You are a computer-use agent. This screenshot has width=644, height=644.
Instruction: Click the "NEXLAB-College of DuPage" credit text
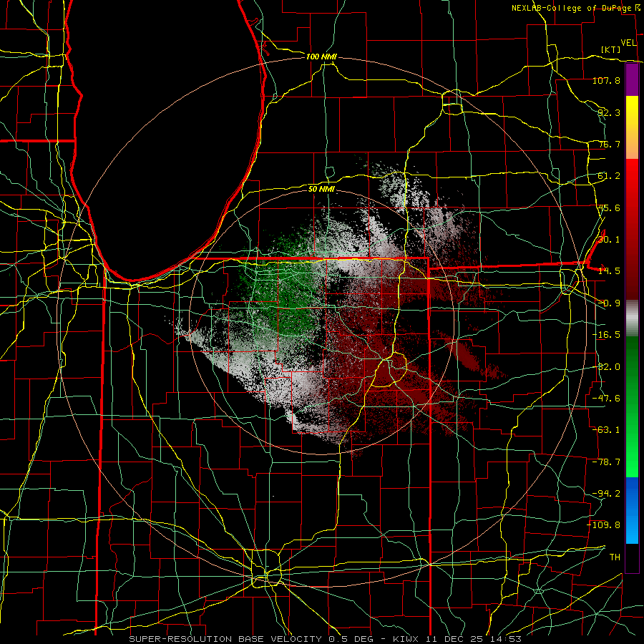(x=572, y=8)
